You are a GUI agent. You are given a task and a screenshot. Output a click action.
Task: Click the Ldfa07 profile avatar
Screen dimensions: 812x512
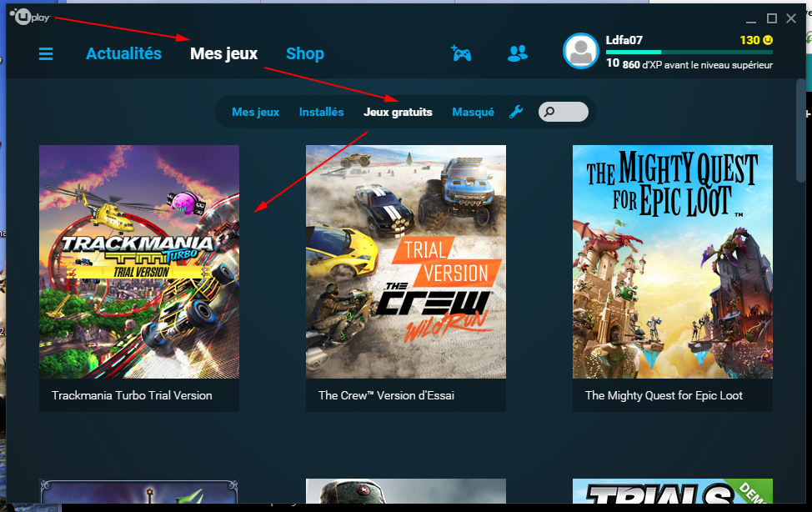pyautogui.click(x=581, y=51)
